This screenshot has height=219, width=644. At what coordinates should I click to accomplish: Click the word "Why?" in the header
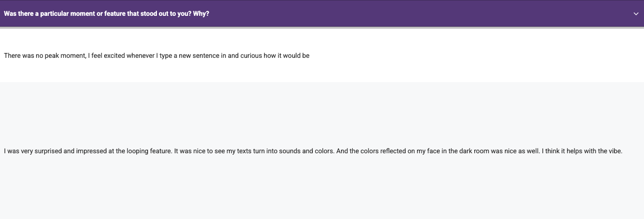coord(201,14)
